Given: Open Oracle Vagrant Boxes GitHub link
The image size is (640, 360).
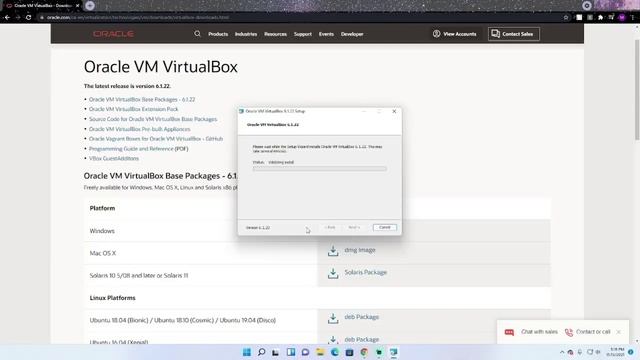Looking at the screenshot, I should coord(156,139).
